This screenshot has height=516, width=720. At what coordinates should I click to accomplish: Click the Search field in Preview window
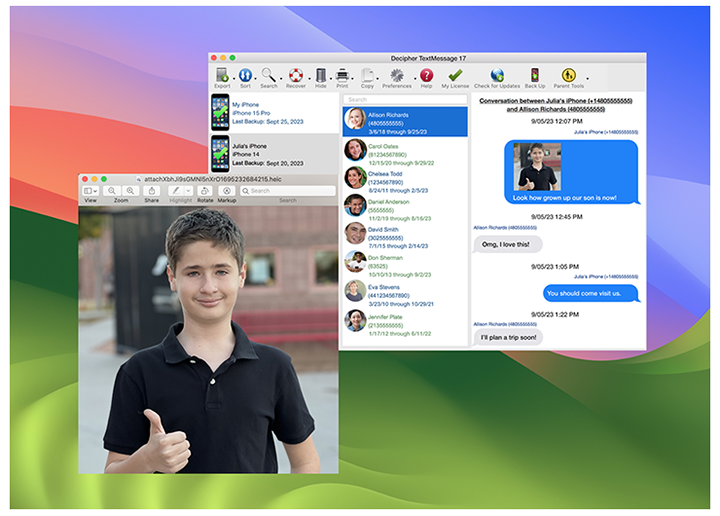click(x=288, y=191)
